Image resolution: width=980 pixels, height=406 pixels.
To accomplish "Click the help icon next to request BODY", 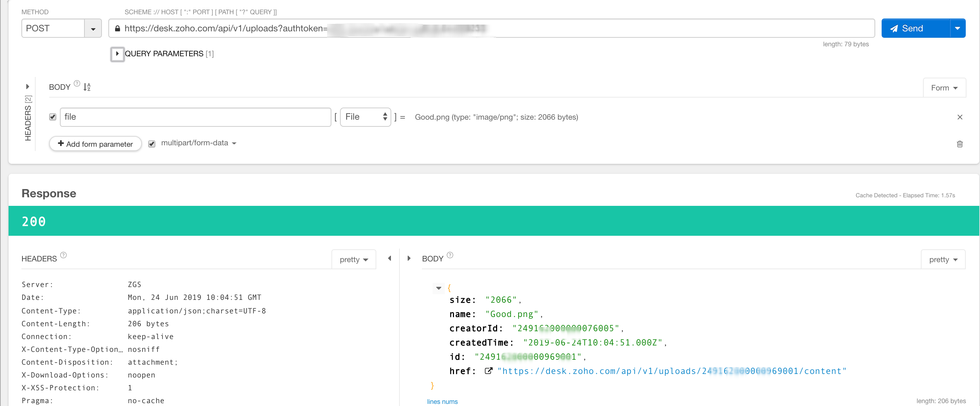I will [77, 84].
